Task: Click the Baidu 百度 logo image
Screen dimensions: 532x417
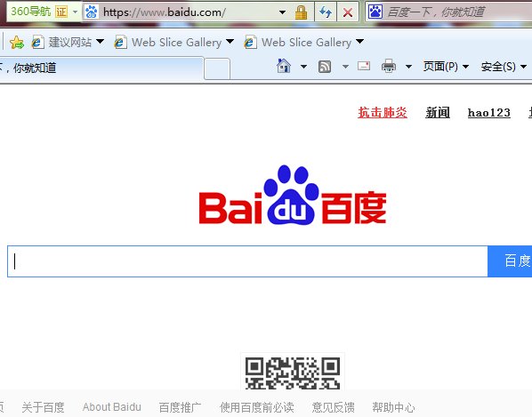Action: 293,195
